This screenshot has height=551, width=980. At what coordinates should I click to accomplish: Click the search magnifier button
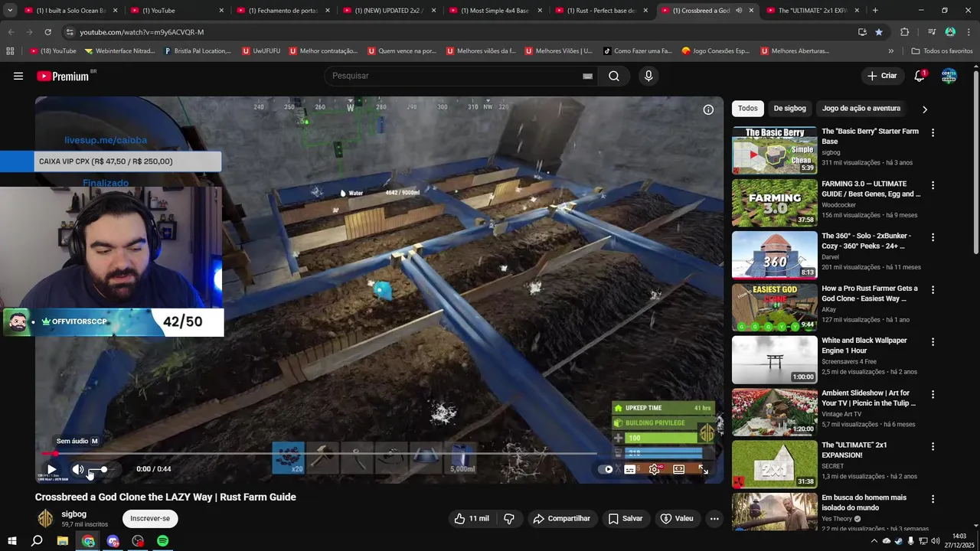click(614, 76)
